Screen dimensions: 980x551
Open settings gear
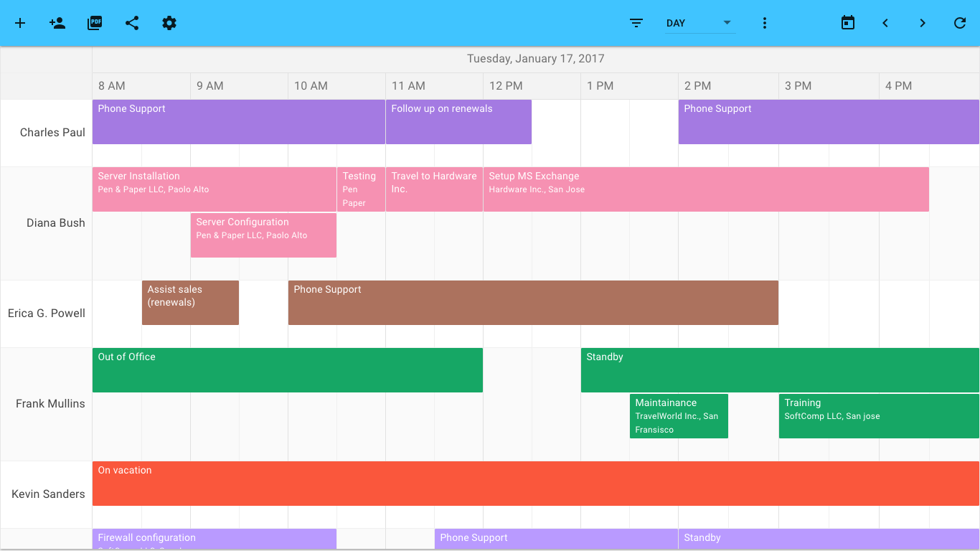[x=169, y=23]
